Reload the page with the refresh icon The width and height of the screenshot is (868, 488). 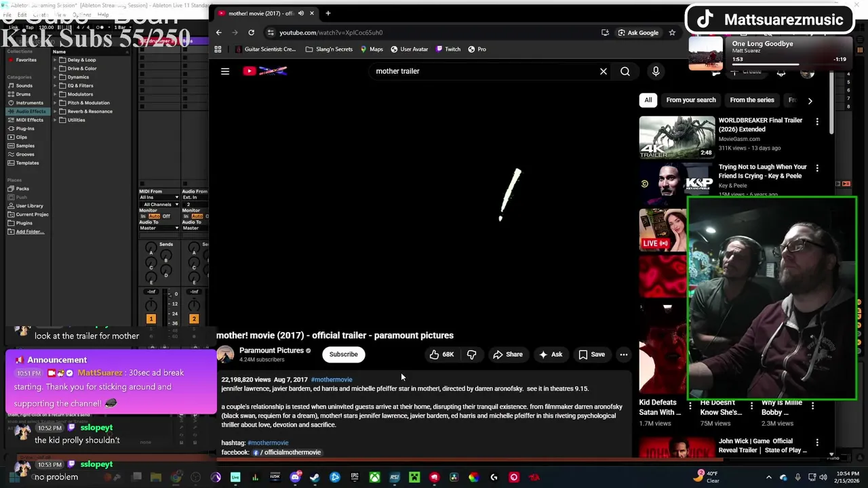click(251, 33)
